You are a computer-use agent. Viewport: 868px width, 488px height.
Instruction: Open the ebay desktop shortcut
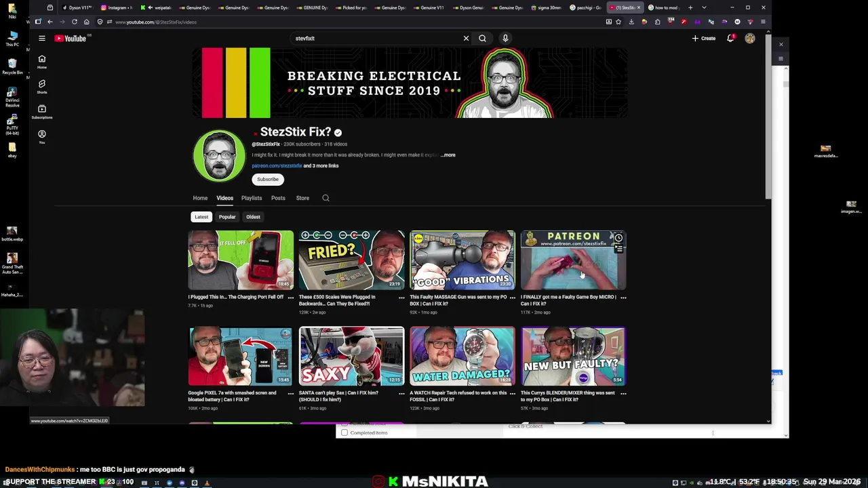(x=12, y=151)
